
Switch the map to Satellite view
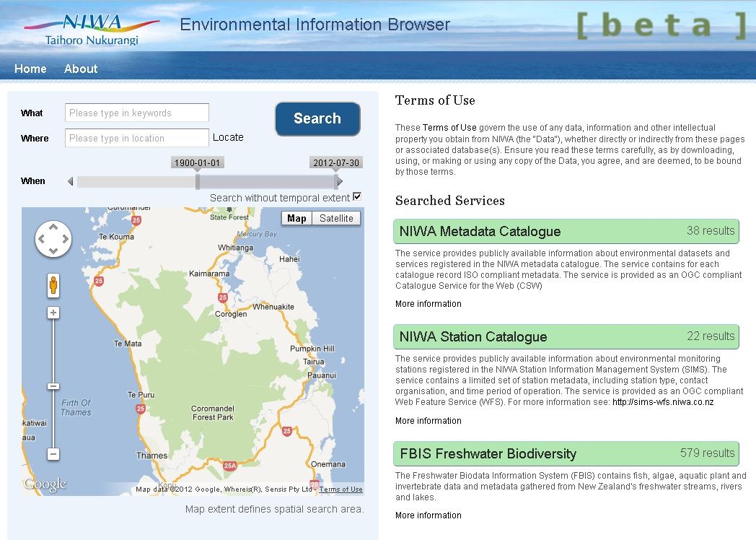click(x=336, y=218)
